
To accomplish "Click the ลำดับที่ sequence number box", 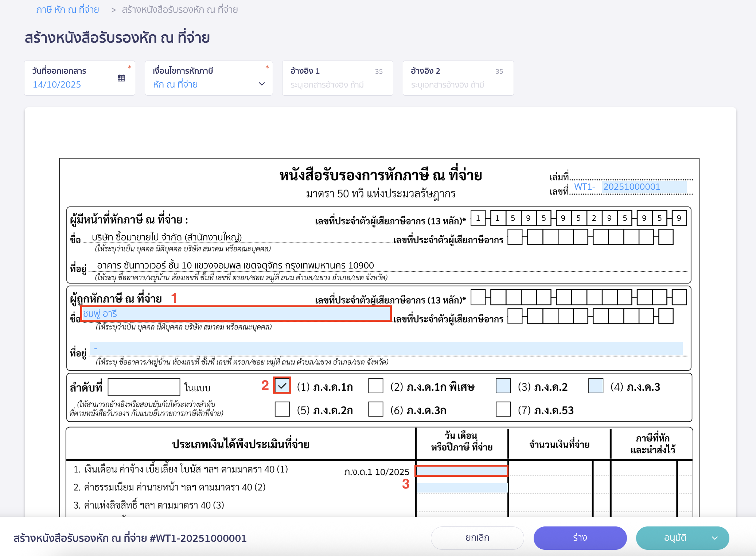I will [x=143, y=387].
